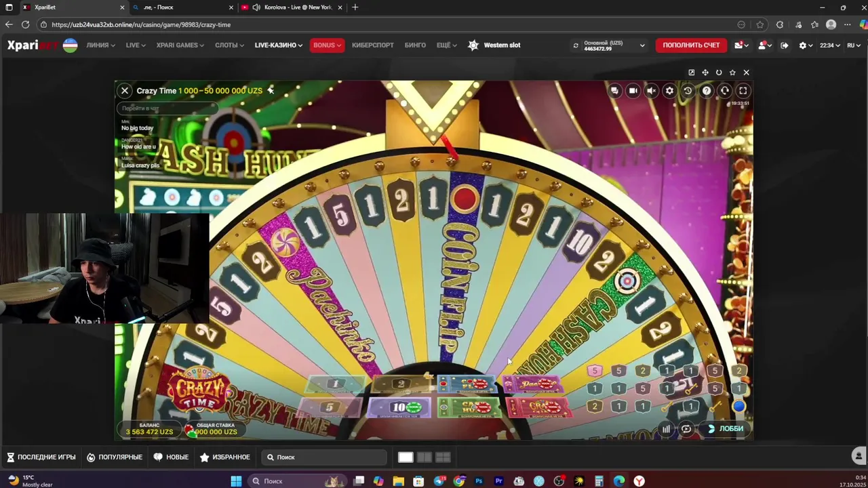Click the ПОПОЛНИТЬ СЧЕТ deposit button
The height and width of the screenshot is (488, 868).
coord(691,45)
